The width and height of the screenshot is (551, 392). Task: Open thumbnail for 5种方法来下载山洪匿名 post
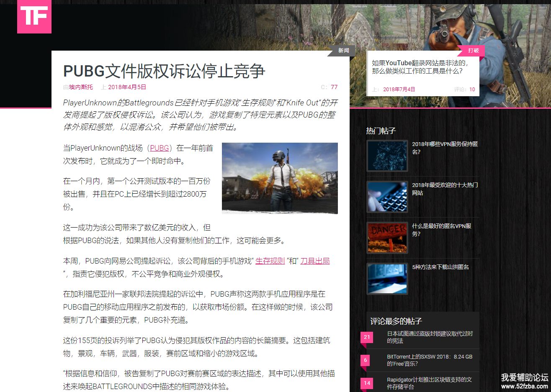[387, 279]
